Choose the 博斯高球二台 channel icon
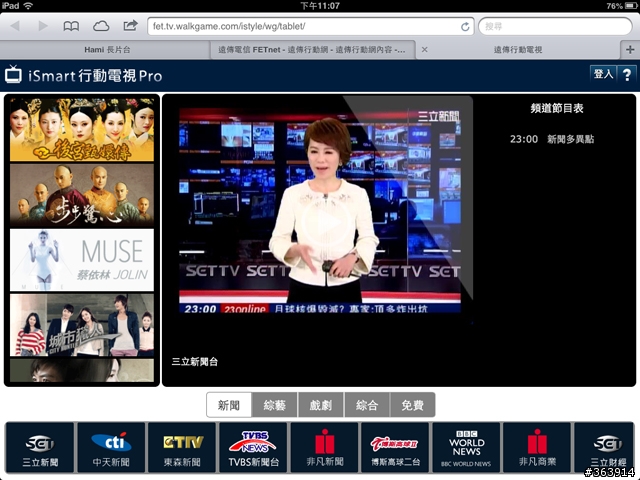640x480 pixels. 395,448
